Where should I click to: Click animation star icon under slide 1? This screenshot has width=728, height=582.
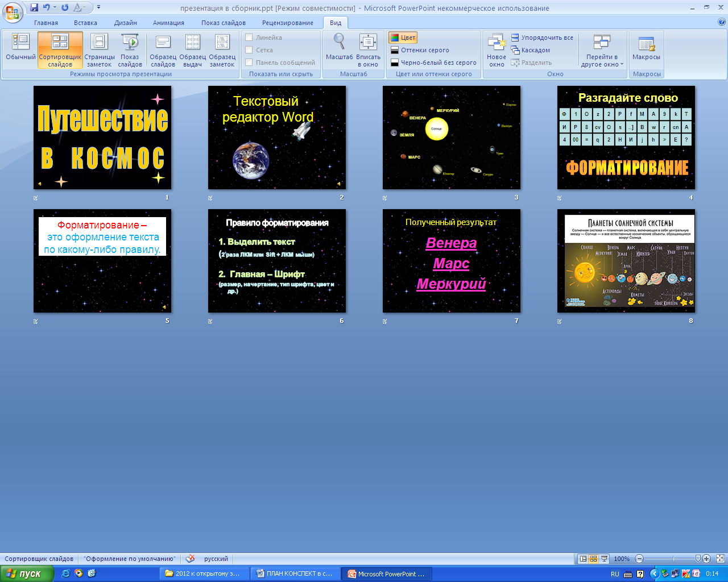pos(36,198)
